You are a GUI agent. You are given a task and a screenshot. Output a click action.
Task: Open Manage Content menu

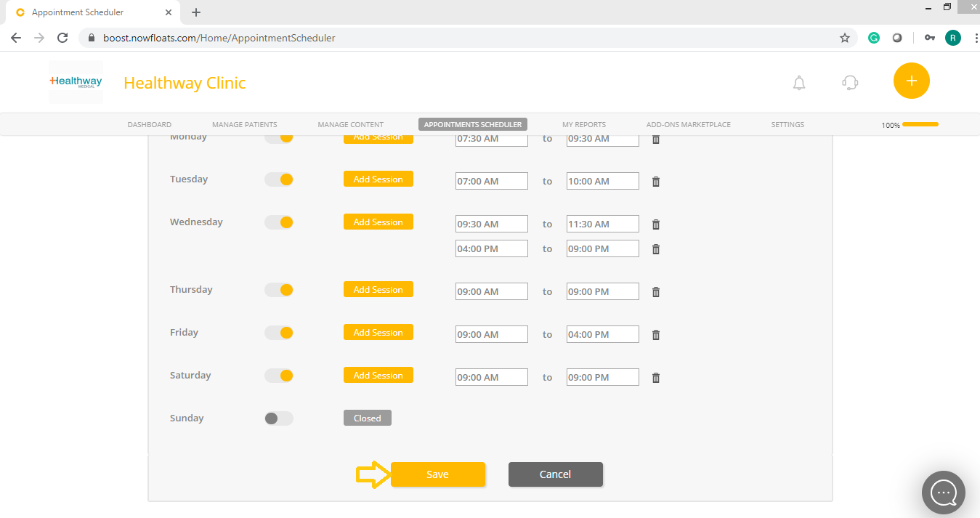pyautogui.click(x=351, y=124)
